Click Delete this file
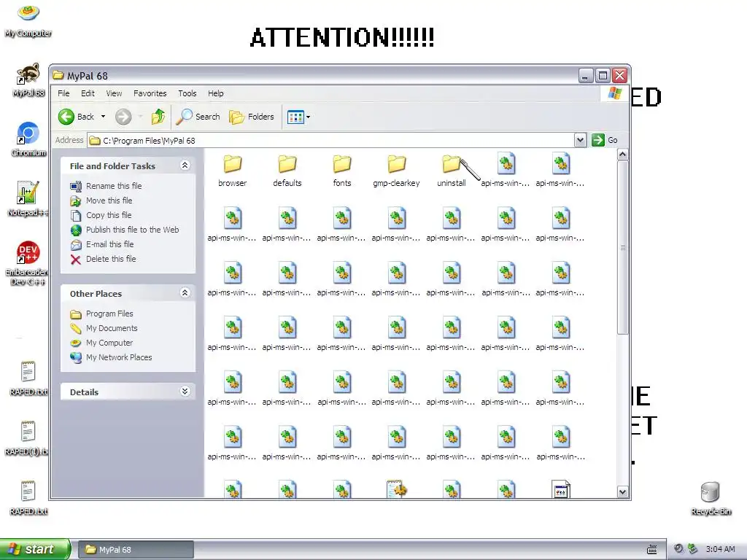Viewport: 747px width, 560px height. (x=104, y=259)
